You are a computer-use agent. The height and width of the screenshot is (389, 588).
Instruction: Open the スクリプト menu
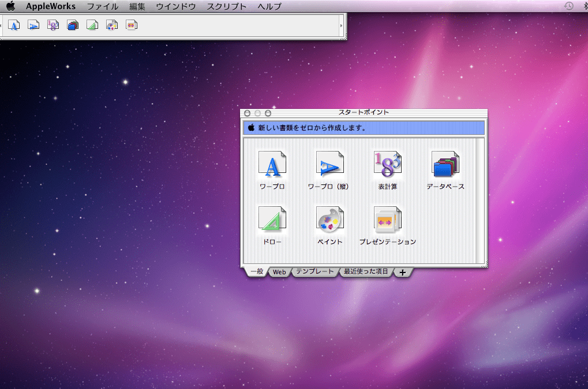(227, 6)
